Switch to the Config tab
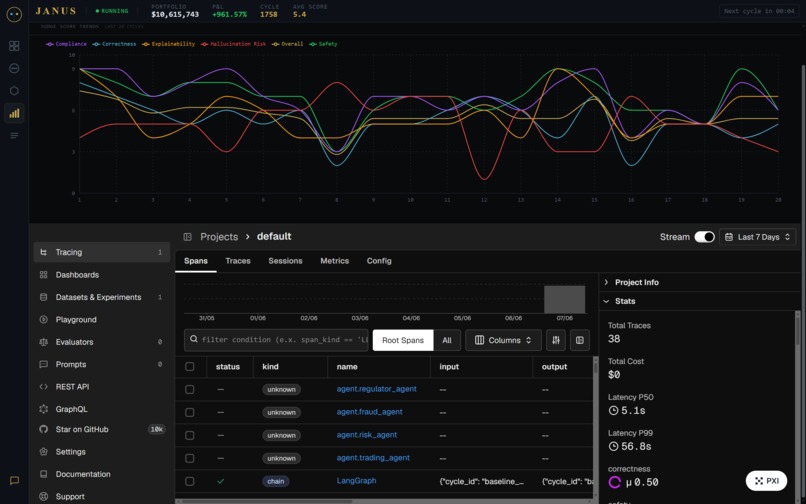Image resolution: width=806 pixels, height=504 pixels. coord(379,261)
